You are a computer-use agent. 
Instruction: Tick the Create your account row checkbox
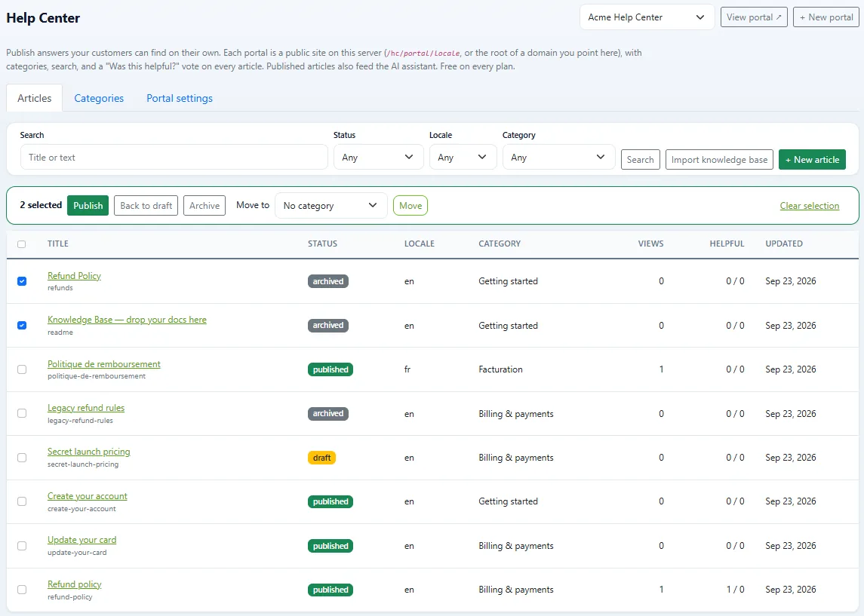coord(21,501)
